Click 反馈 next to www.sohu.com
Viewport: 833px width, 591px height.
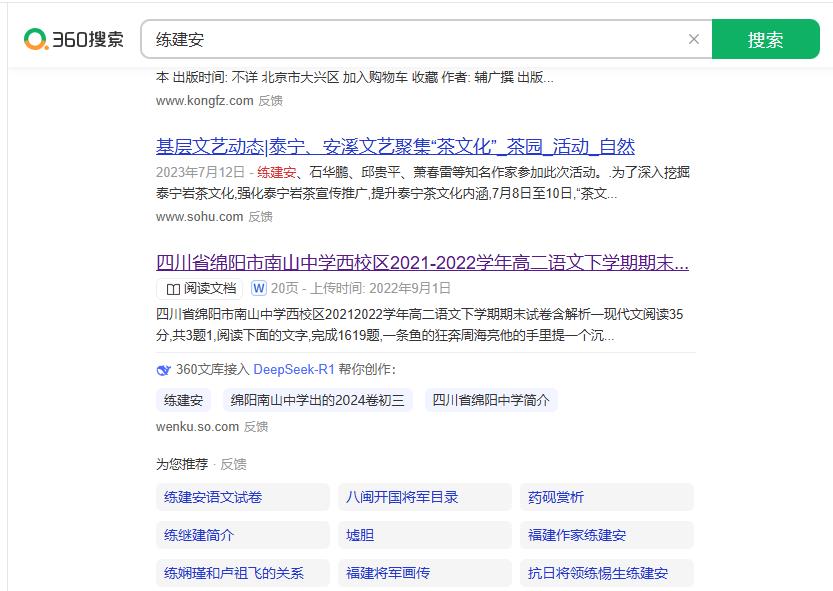pyautogui.click(x=260, y=216)
